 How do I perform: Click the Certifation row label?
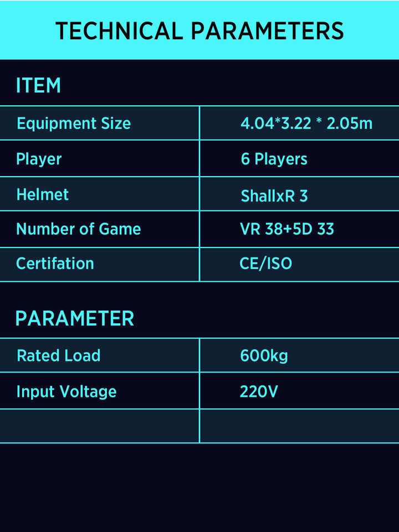click(55, 264)
